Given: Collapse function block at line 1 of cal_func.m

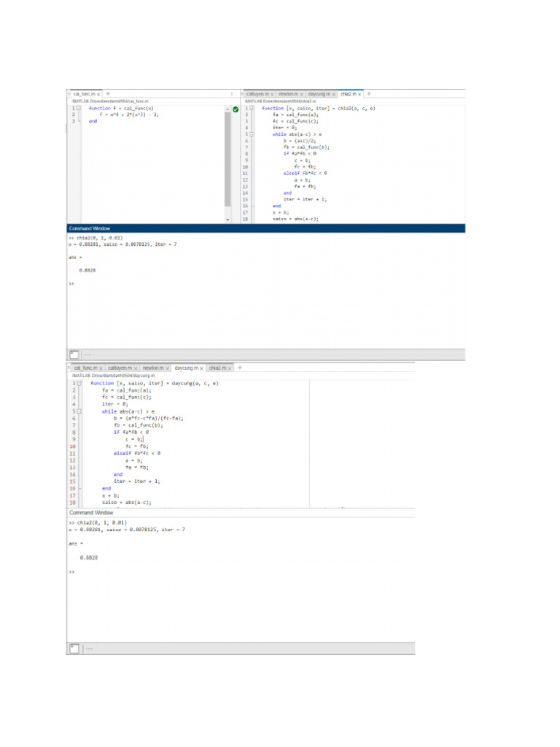Looking at the screenshot, I should coord(79,108).
